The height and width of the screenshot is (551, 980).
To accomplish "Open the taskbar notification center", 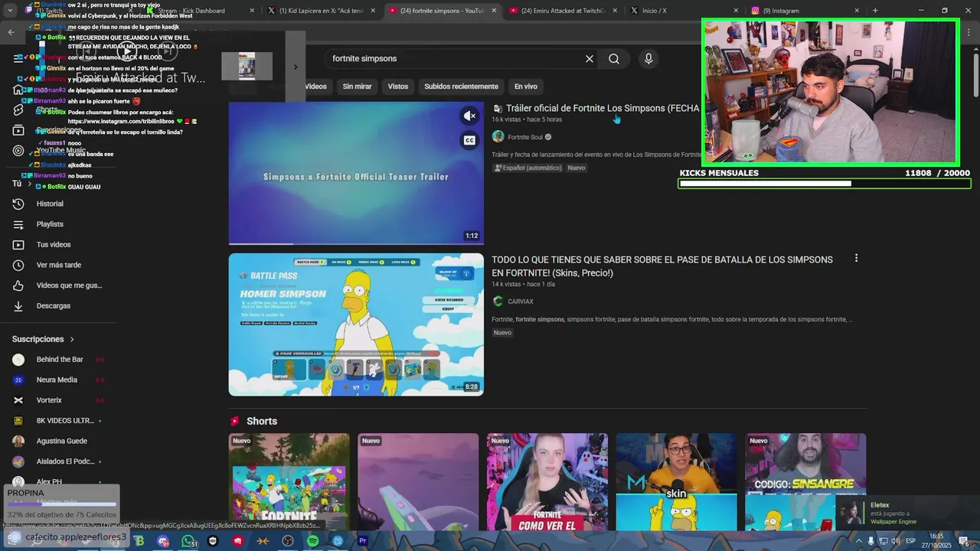I will point(964,541).
